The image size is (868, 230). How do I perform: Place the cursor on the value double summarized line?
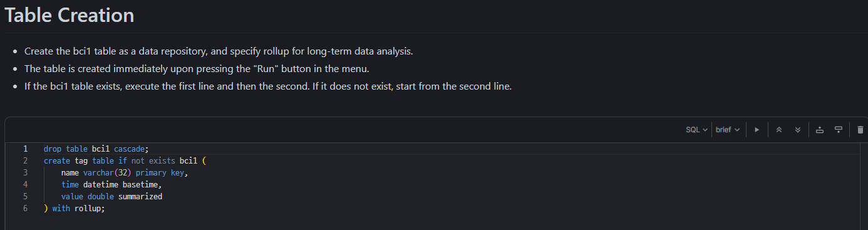click(111, 196)
